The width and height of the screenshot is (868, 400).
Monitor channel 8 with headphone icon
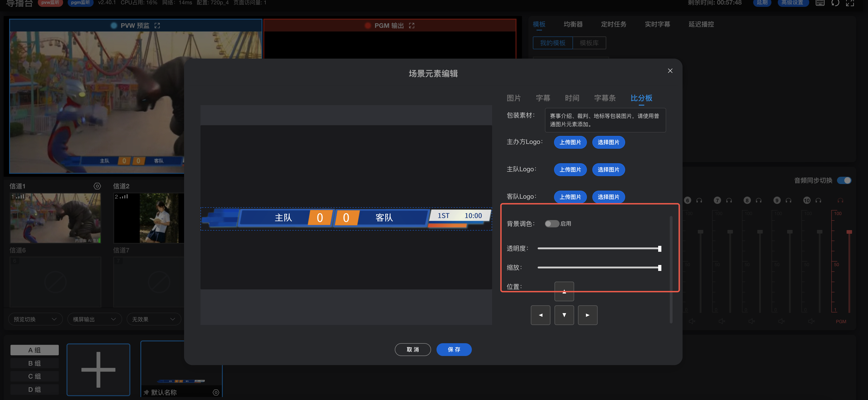point(758,200)
